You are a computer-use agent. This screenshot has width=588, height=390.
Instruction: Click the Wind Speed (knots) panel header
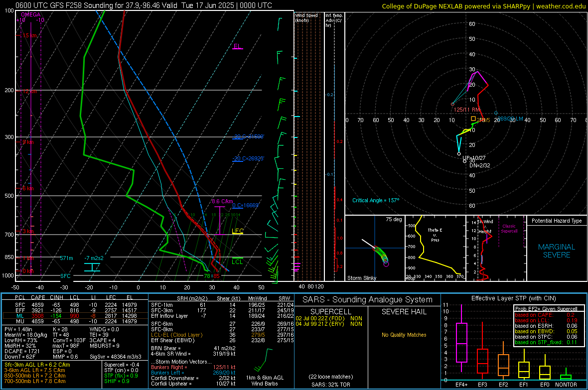click(306, 17)
